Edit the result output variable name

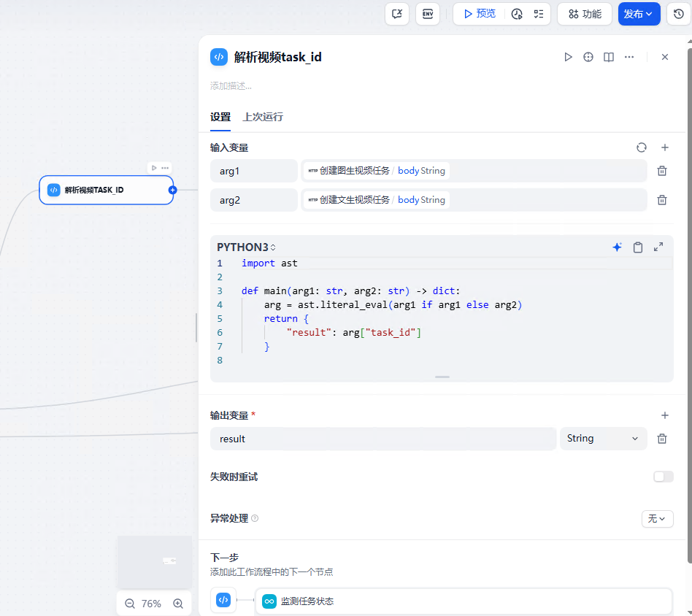tap(383, 439)
